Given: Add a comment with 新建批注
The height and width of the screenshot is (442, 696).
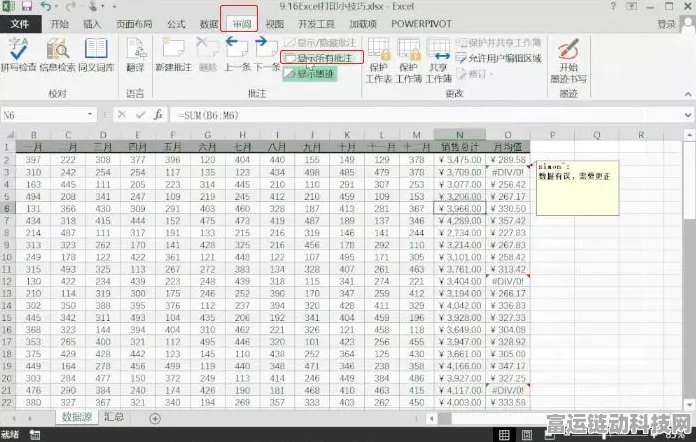Looking at the screenshot, I should (173, 55).
